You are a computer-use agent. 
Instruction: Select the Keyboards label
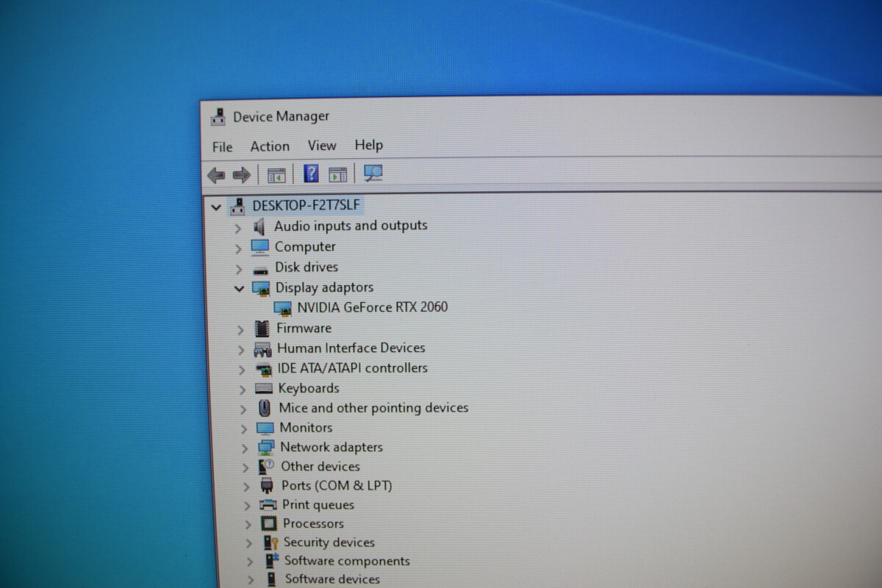309,388
